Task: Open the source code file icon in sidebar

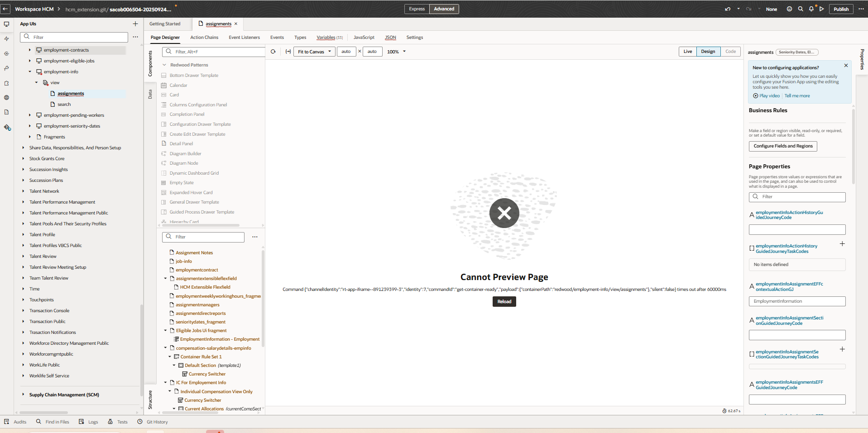Action: point(6,112)
